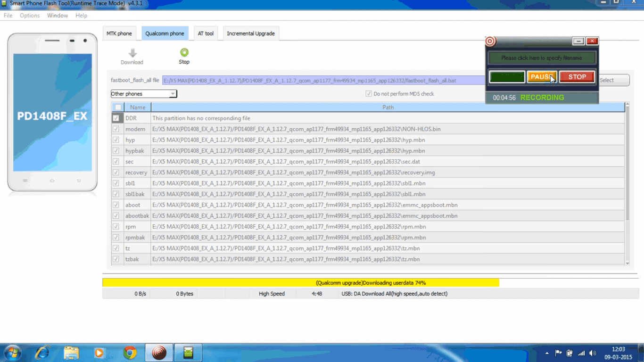Open Windows Explorer from the taskbar
This screenshot has width=644, height=362.
[71, 353]
